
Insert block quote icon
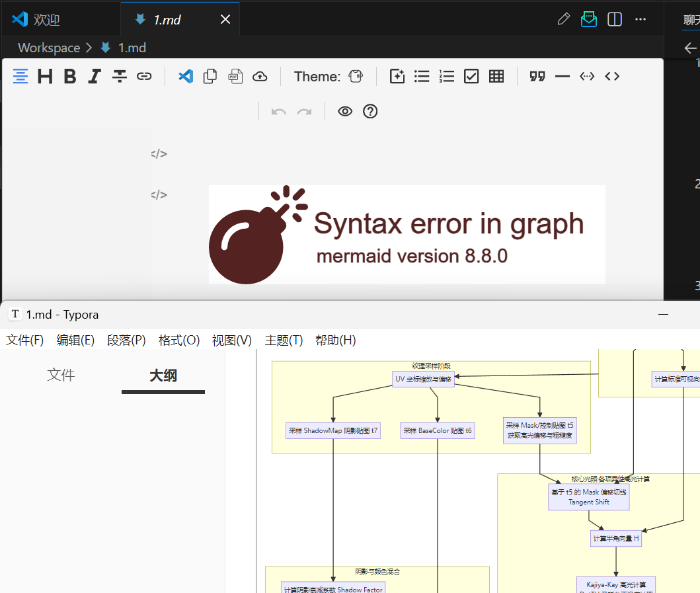click(537, 77)
